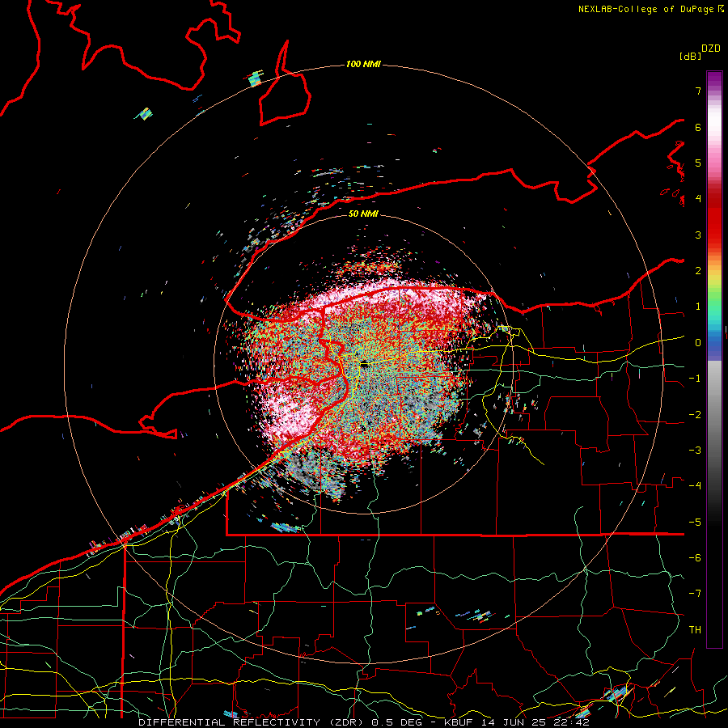Pick the 0 value on the color scale
The width and height of the screenshot is (728, 728).
pos(698,343)
